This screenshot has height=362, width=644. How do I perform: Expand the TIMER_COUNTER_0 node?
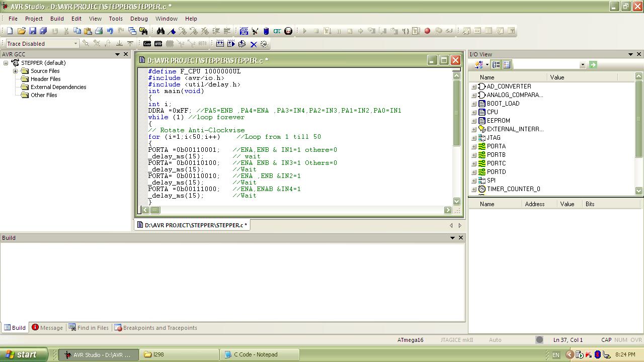pyautogui.click(x=473, y=189)
